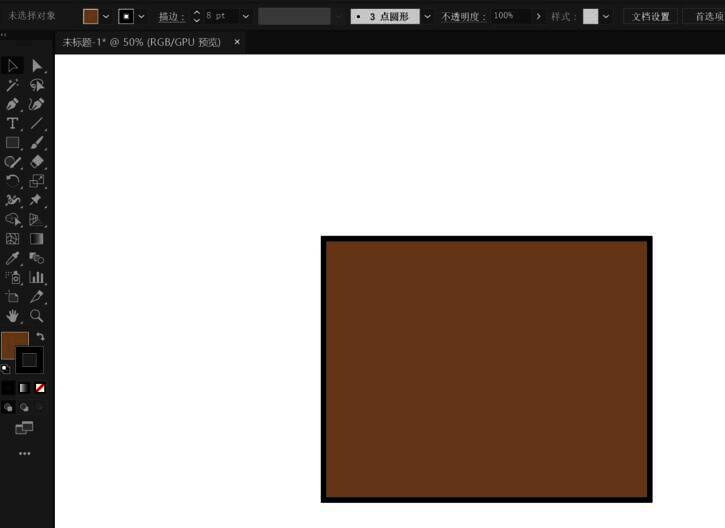Select the Mesh tool
This screenshot has height=528, width=725.
pos(12,239)
